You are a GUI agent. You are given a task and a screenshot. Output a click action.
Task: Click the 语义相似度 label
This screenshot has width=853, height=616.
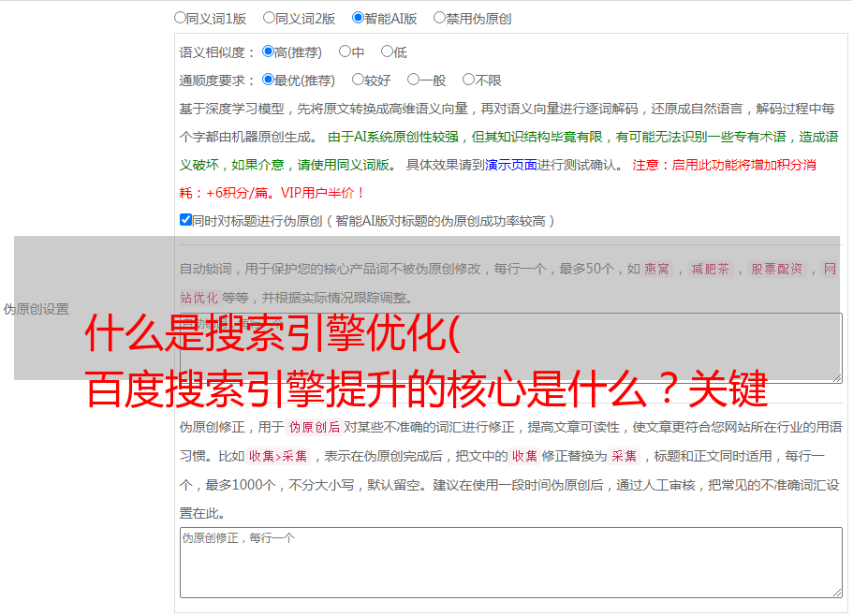click(x=217, y=52)
